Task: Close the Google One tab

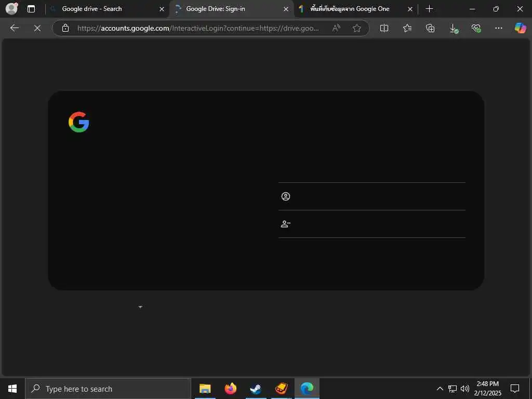Action: pos(410,9)
